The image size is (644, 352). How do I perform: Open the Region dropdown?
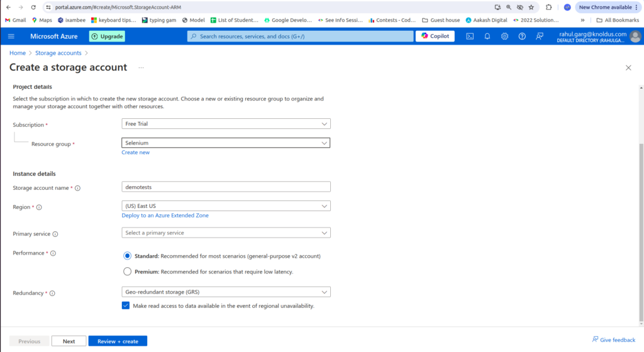(x=226, y=206)
